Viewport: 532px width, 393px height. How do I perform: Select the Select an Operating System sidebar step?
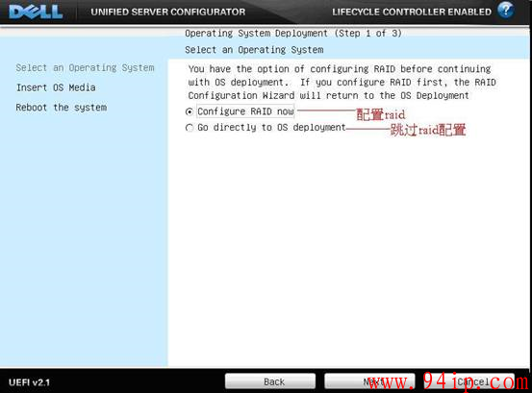pyautogui.click(x=85, y=68)
